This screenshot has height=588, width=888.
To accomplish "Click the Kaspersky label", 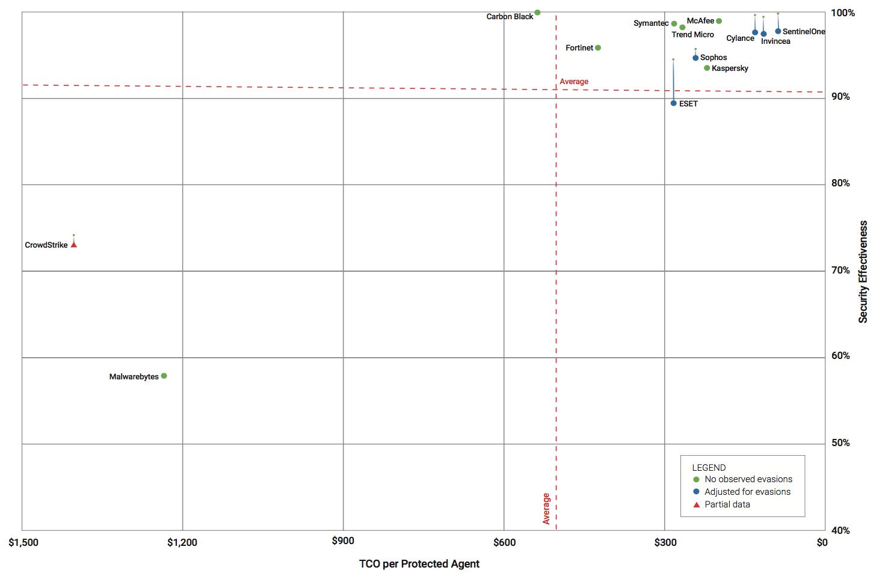I will [x=730, y=69].
